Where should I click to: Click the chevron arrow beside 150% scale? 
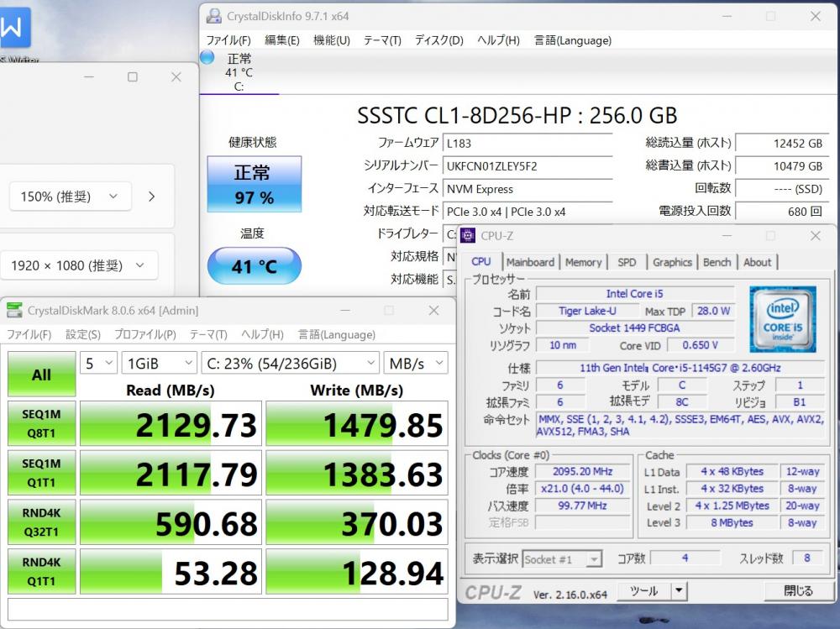click(151, 197)
